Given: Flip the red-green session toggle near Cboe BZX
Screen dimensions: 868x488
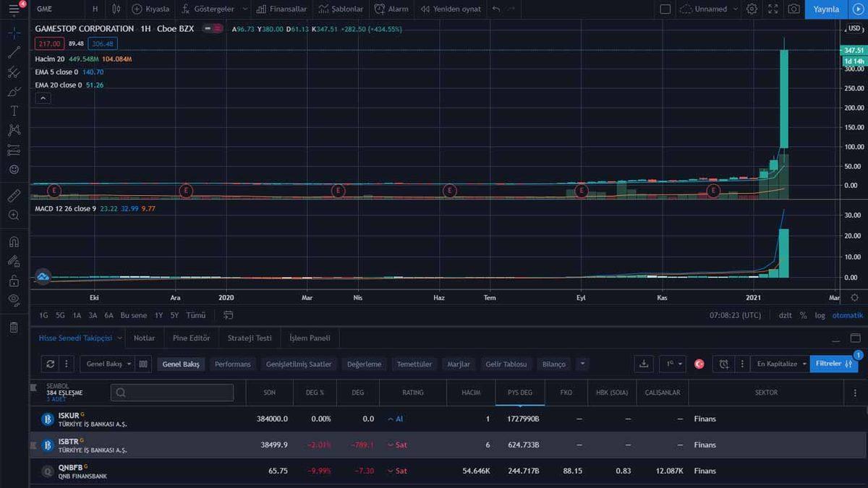Looking at the screenshot, I should click(x=214, y=28).
